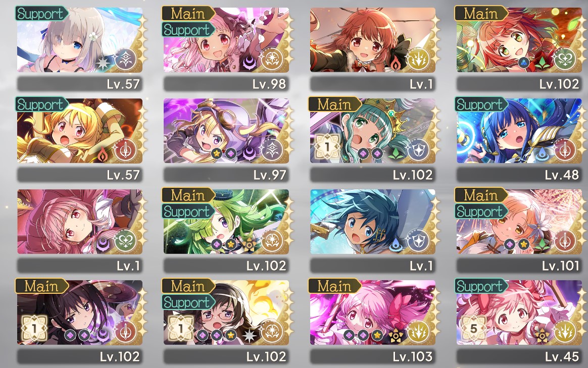The height and width of the screenshot is (368, 588).
Task: Click the heart type icon on Lv.102 red-haired card
Action: [x=564, y=59]
